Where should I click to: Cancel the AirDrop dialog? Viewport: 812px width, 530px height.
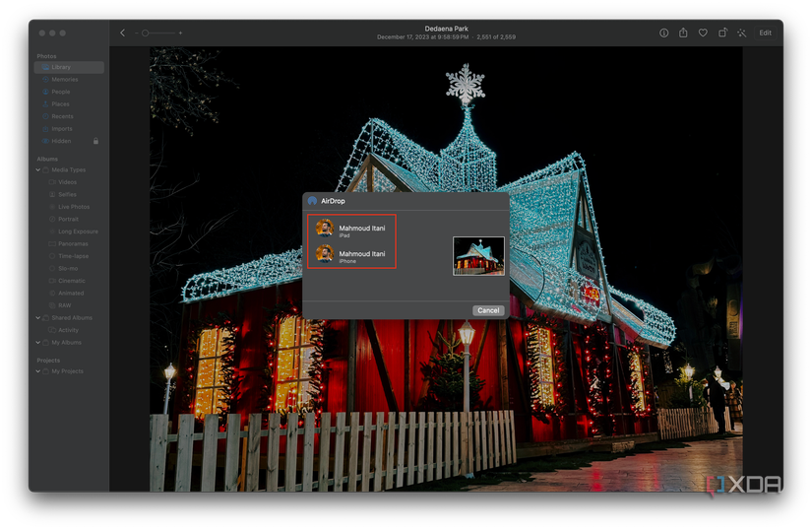tap(488, 310)
